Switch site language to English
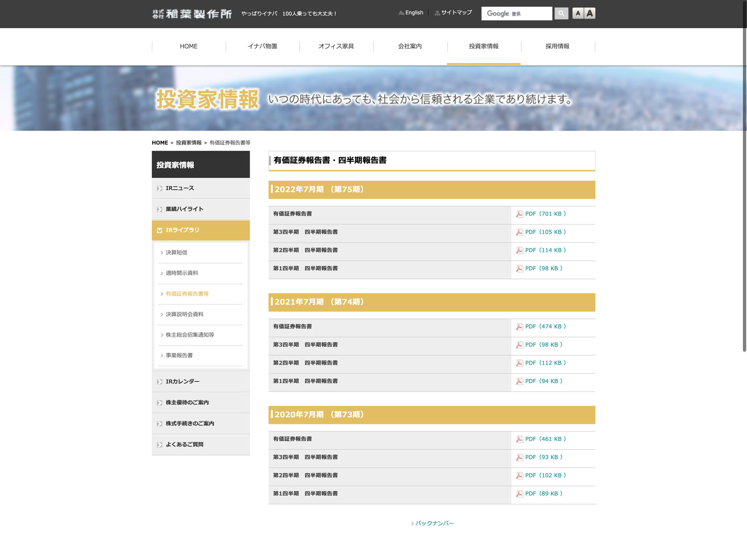This screenshot has width=747, height=560. tap(414, 13)
